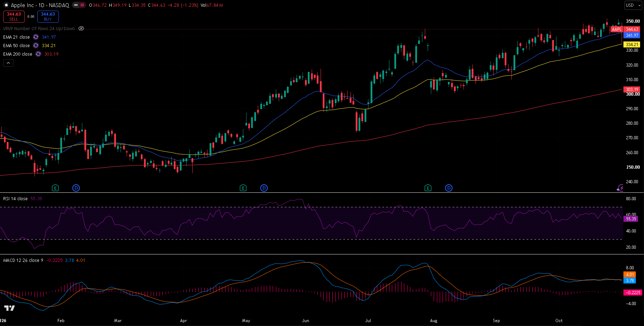The width and height of the screenshot is (644, 326).
Task: Open the February earnings marker
Action: pyautogui.click(x=55, y=188)
